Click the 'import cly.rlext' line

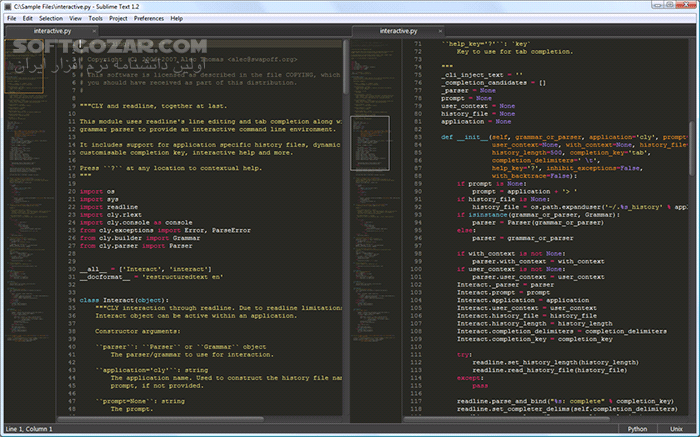coord(111,215)
